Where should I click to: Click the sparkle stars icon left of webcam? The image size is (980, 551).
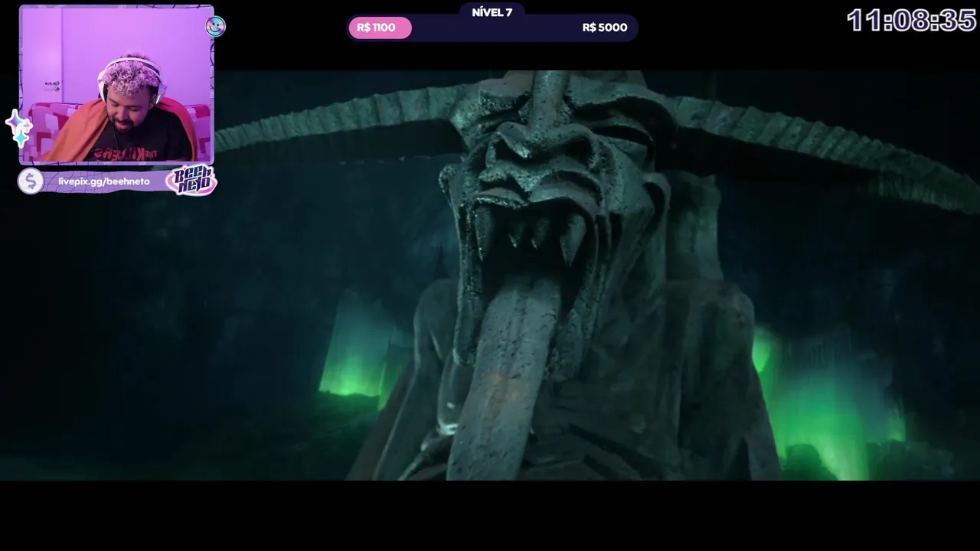[18, 128]
